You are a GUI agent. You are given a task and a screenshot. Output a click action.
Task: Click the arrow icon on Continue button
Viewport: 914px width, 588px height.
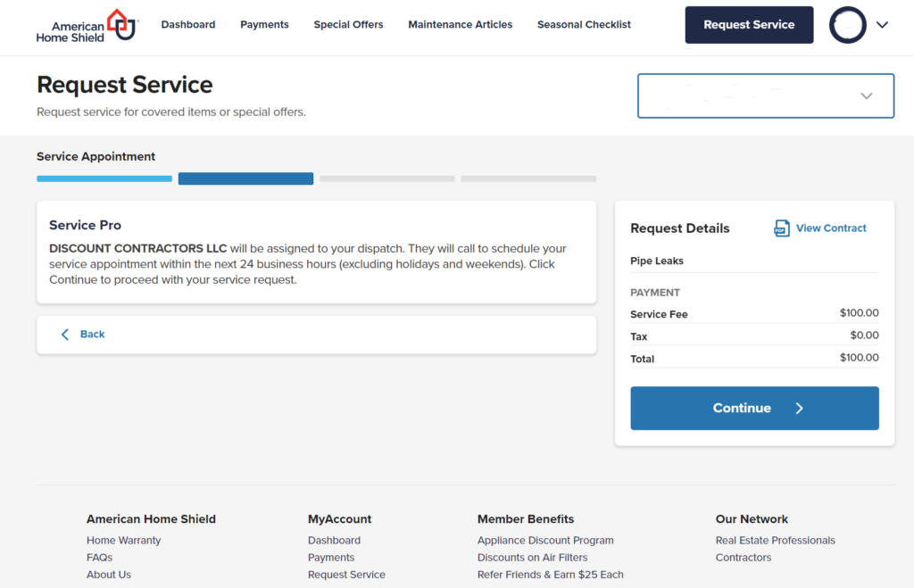[799, 409]
